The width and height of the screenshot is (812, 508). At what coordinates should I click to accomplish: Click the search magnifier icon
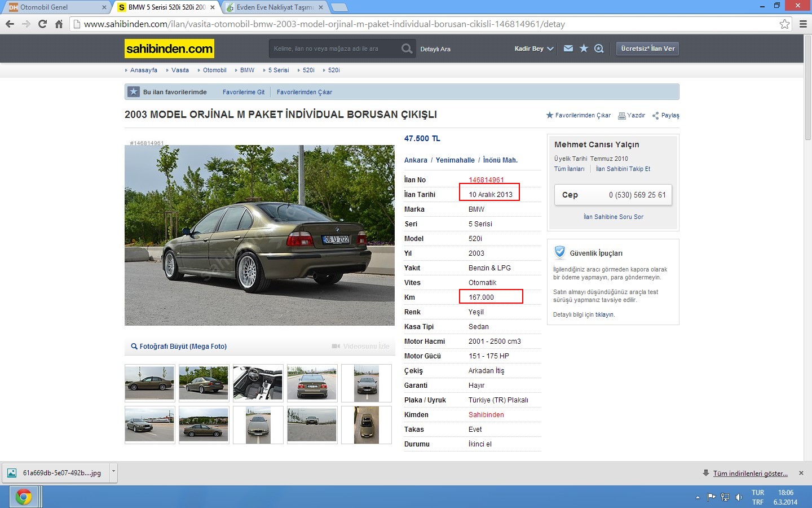tap(407, 49)
